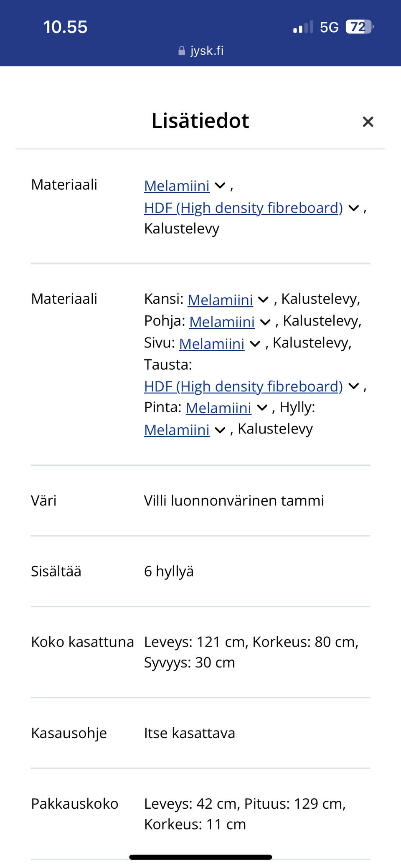Viewport: 401px width, 868px height.
Task: Tap the Lisätiedot dialog title
Action: (200, 121)
